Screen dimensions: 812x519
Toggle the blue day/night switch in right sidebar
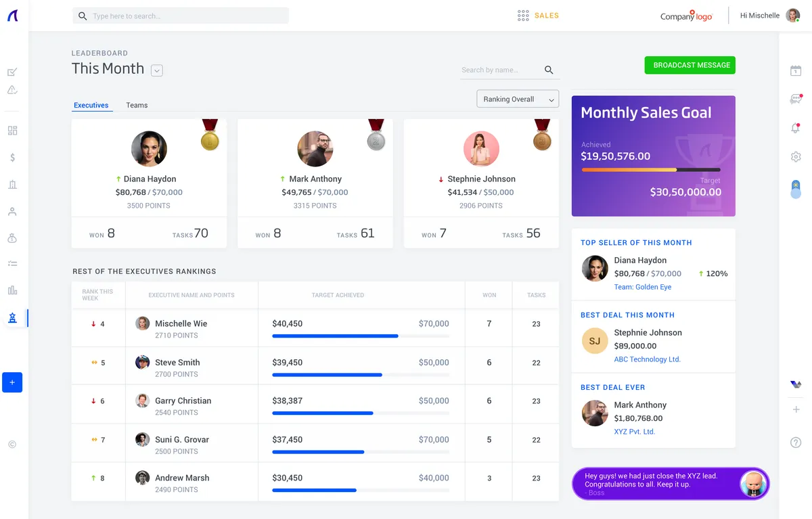(x=796, y=189)
